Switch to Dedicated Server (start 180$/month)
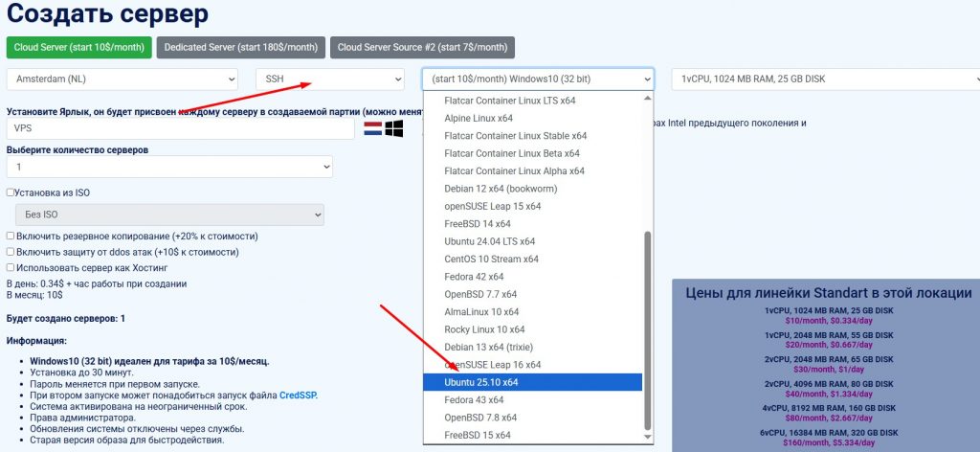The height and width of the screenshot is (452, 980). coord(240,47)
